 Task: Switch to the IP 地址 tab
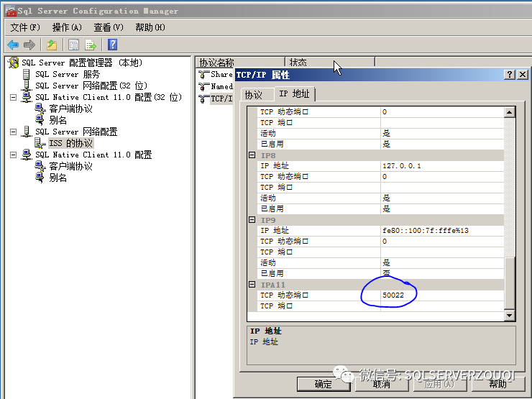pos(294,93)
